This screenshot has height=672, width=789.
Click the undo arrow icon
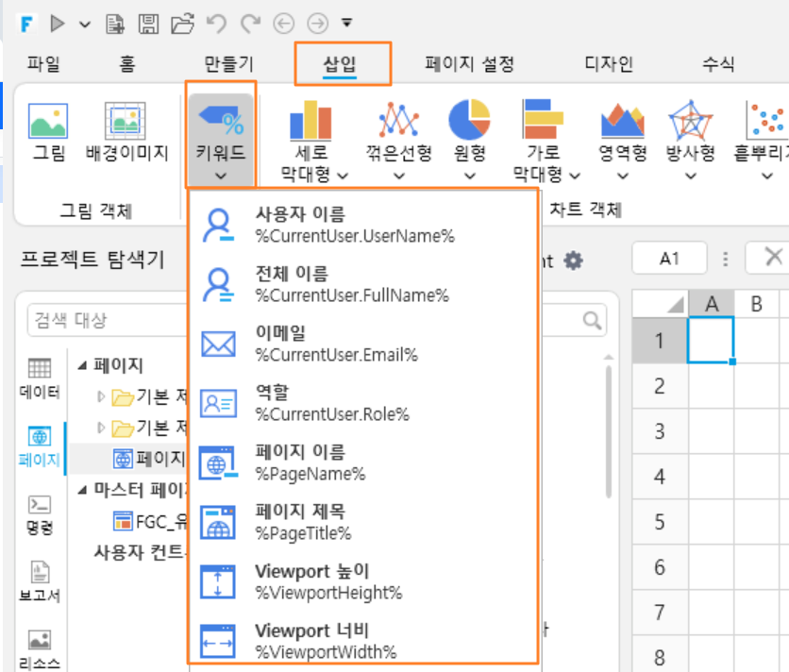[216, 24]
